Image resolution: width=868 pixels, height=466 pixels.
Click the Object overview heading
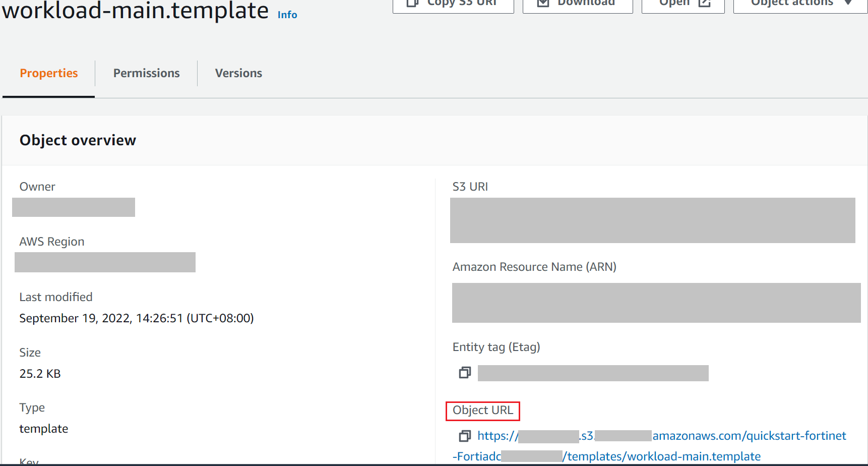[78, 140]
